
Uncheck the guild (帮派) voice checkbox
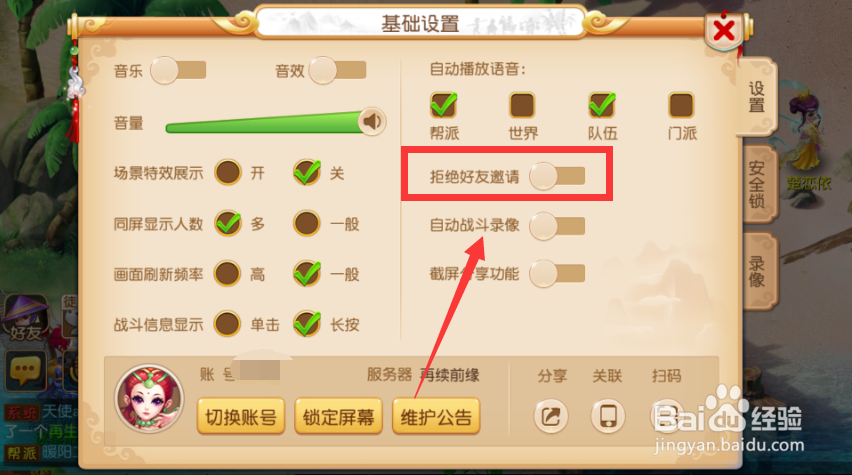coord(443,105)
